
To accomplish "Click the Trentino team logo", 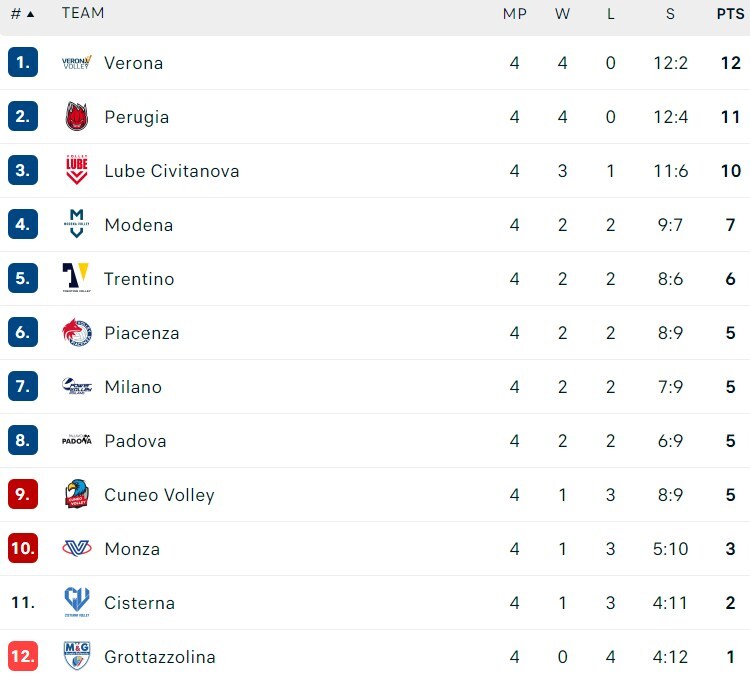I will pyautogui.click(x=77, y=279).
